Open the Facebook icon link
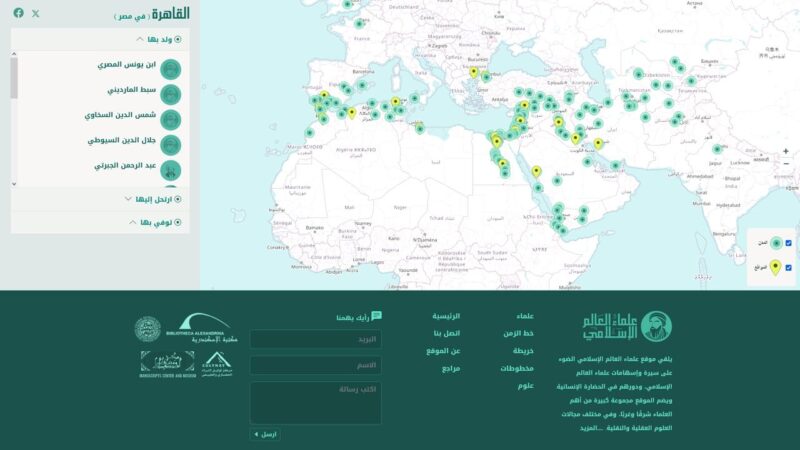 (18, 13)
